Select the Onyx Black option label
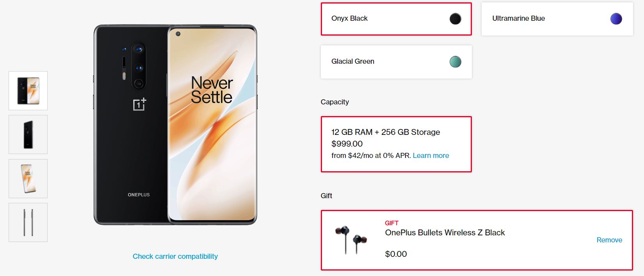The width and height of the screenshot is (644, 276). click(x=349, y=18)
